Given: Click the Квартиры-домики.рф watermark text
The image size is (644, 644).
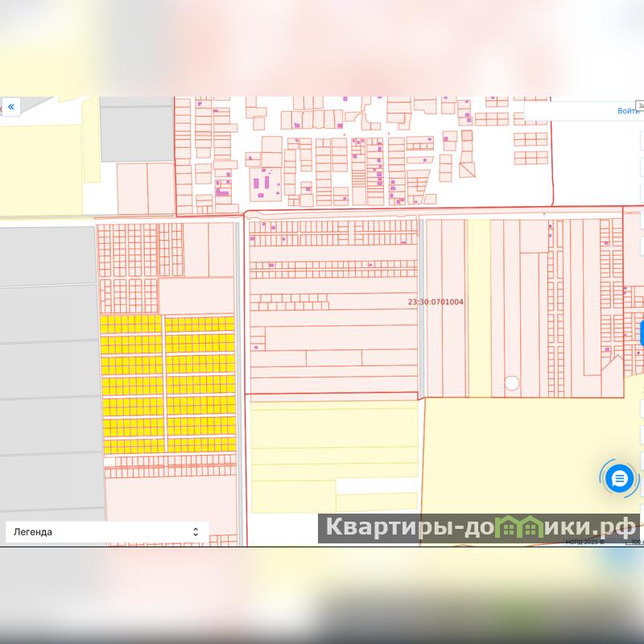Looking at the screenshot, I should pos(479,529).
